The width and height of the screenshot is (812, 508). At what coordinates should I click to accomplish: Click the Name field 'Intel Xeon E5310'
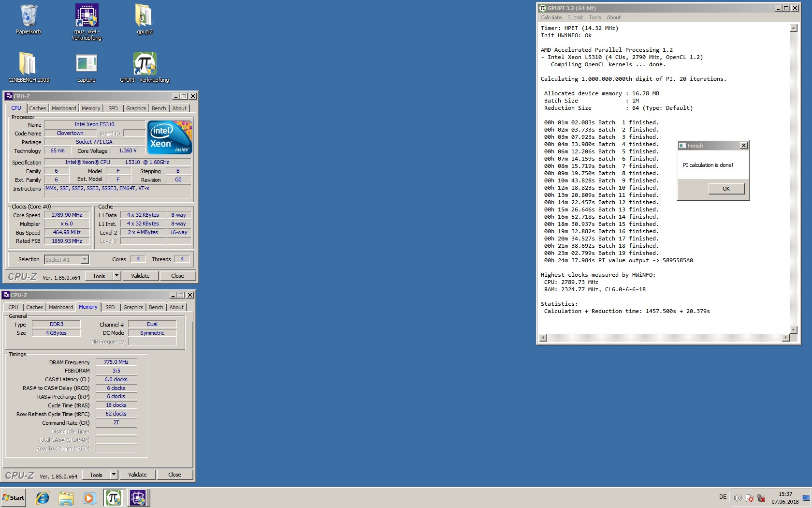point(94,124)
